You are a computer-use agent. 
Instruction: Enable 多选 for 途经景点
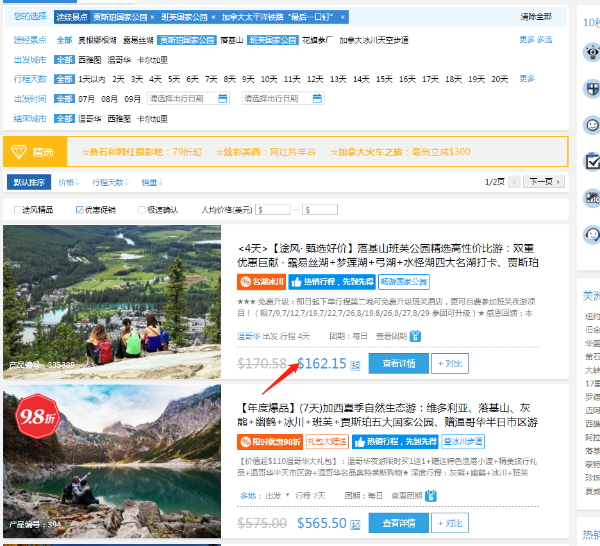pyautogui.click(x=544, y=40)
